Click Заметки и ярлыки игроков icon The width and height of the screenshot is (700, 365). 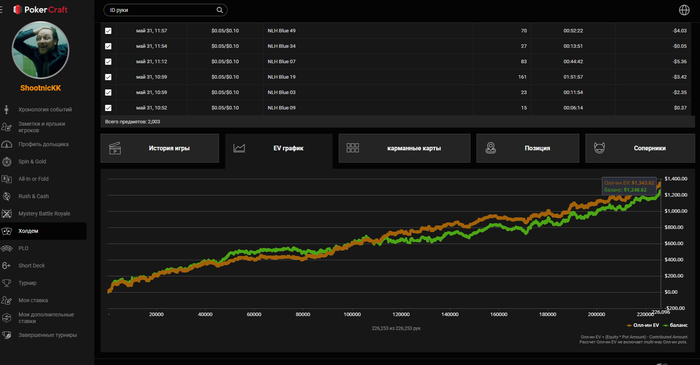[6, 127]
